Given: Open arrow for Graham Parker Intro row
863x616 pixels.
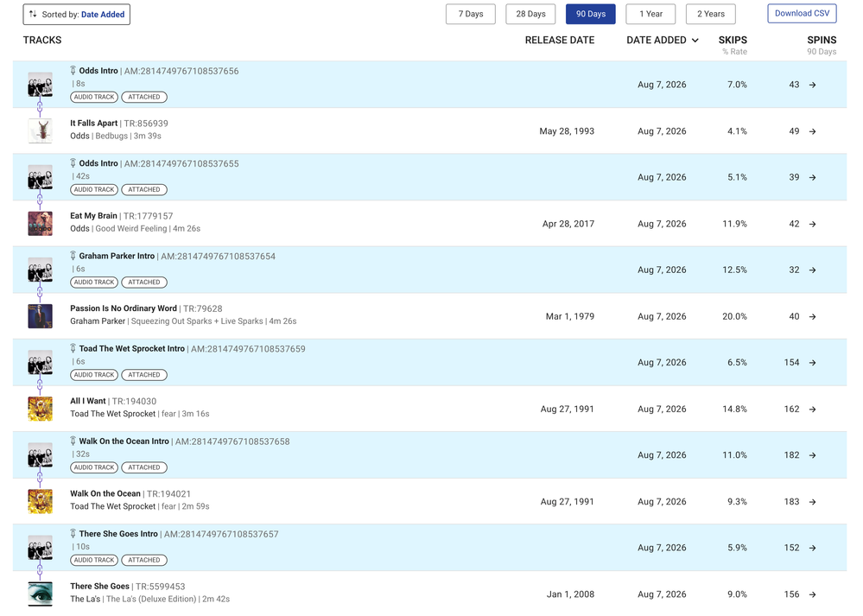Looking at the screenshot, I should 812,270.
